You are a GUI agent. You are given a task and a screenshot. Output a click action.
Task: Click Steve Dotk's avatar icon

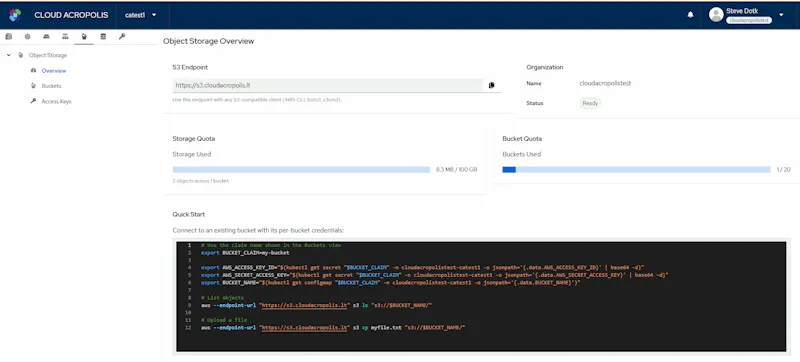pos(716,15)
